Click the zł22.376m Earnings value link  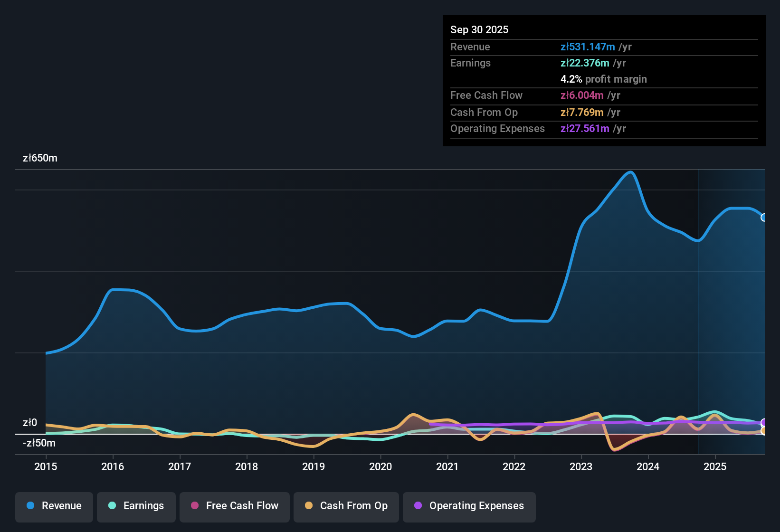584,63
